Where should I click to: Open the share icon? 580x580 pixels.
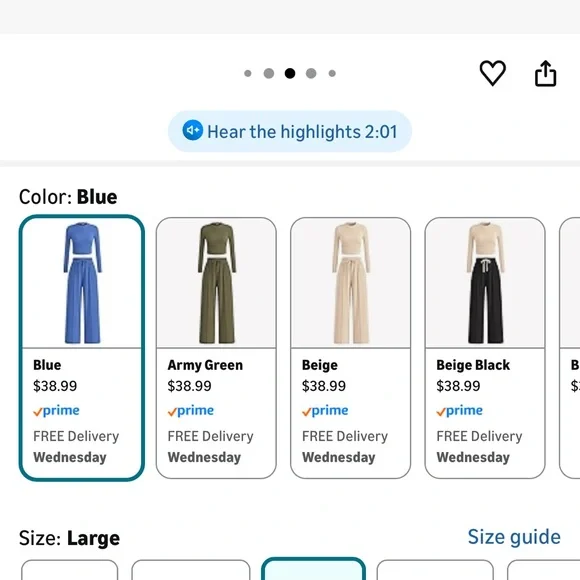[546, 73]
